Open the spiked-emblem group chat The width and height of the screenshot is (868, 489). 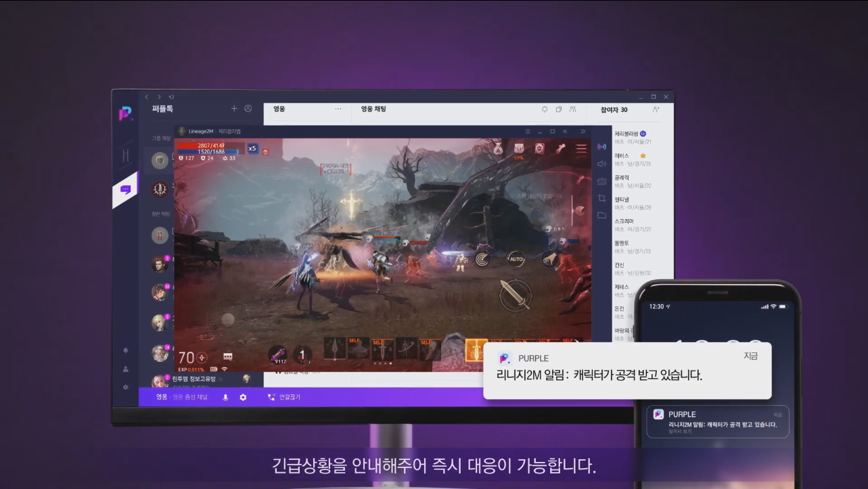pyautogui.click(x=160, y=189)
